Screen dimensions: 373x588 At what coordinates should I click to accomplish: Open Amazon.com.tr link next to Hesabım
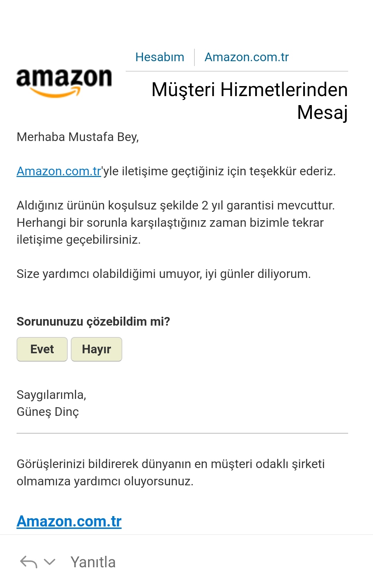tap(247, 57)
